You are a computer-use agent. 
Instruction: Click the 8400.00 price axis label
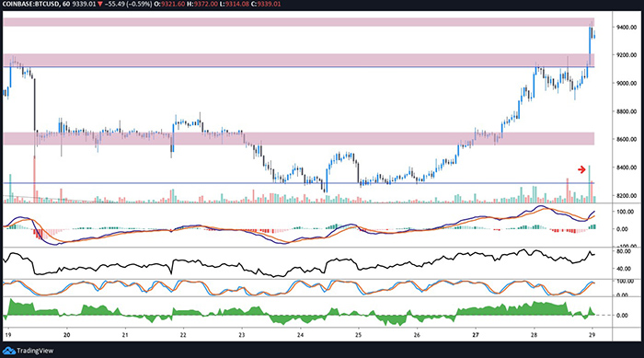[x=627, y=167]
